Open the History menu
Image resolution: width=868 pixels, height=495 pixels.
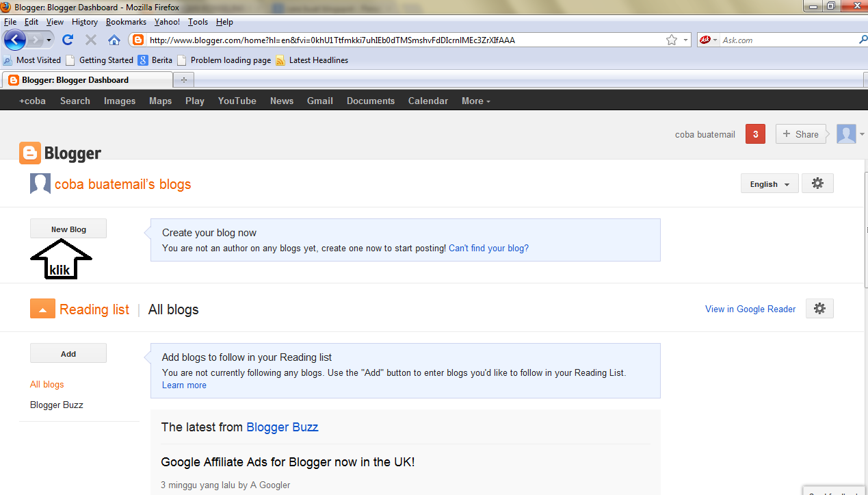[85, 22]
